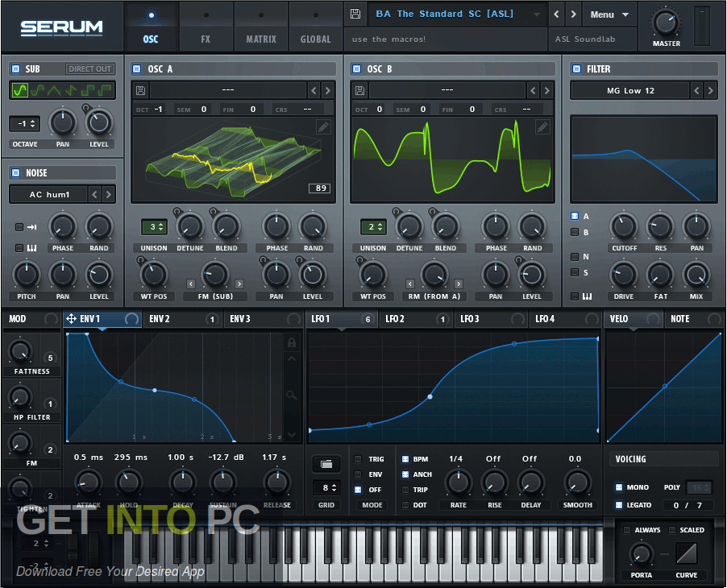727x588 pixels.
Task: Next OSC A warp mode arrow
Action: pos(239,284)
